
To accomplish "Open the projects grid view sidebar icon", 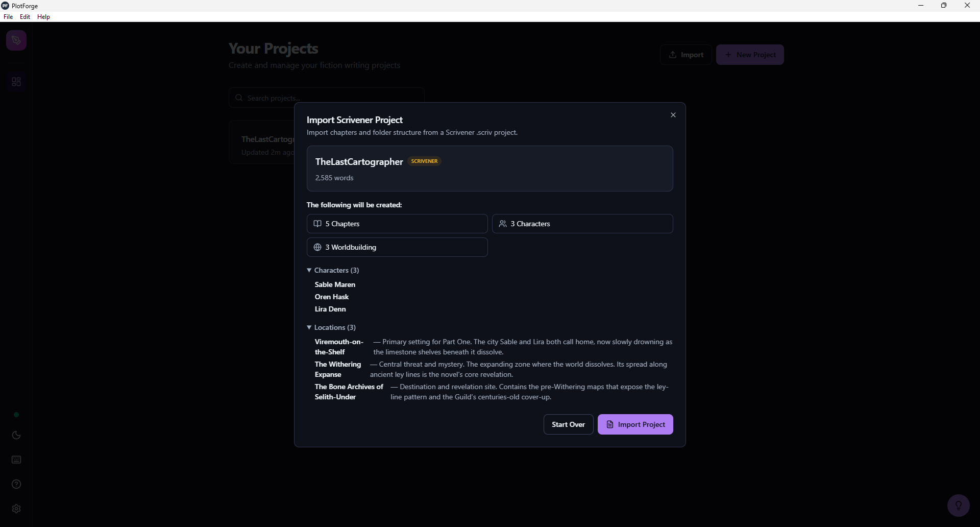I will 16,81.
